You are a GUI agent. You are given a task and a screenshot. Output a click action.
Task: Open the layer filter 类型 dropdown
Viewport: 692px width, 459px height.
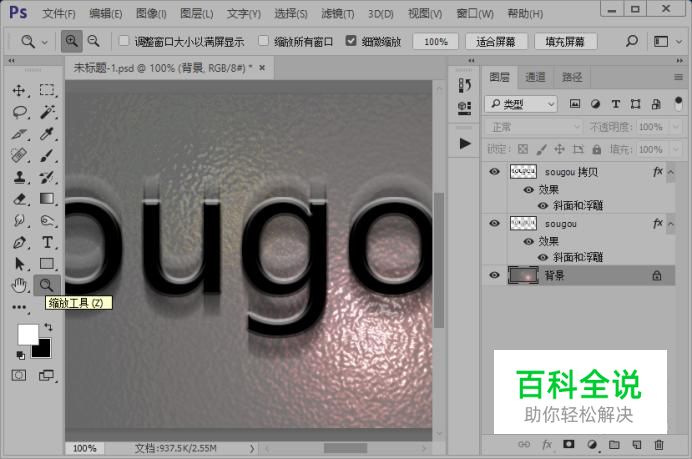(x=521, y=104)
